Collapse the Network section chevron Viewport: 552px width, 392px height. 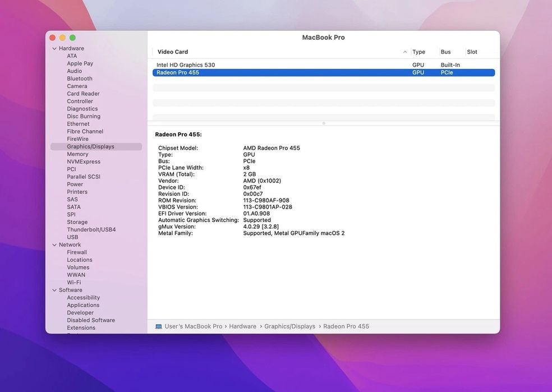tap(54, 245)
